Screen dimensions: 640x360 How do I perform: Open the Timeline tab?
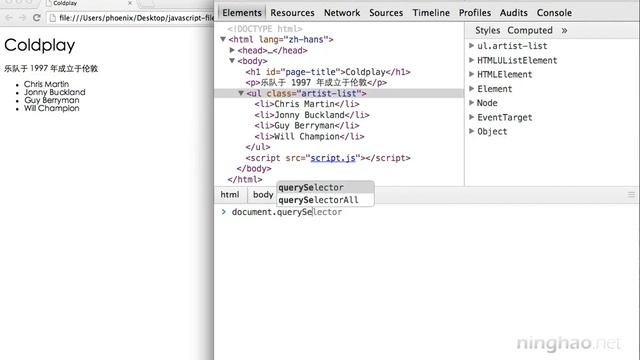(431, 13)
